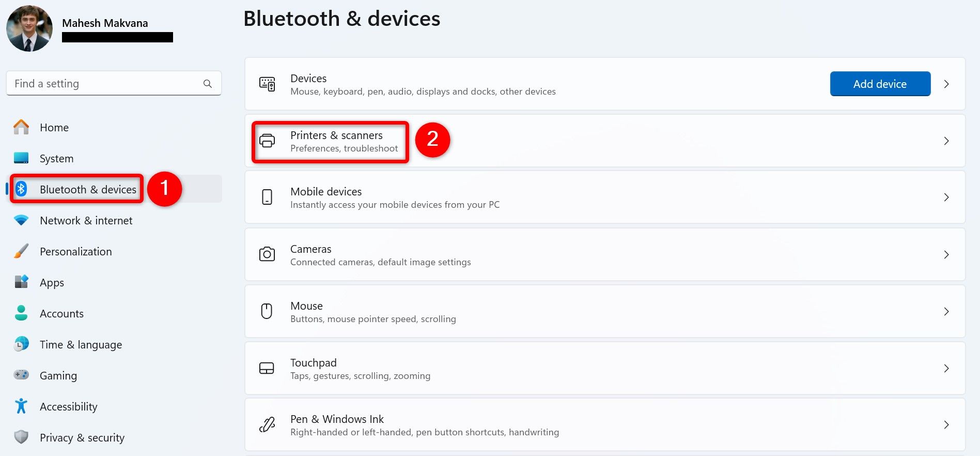
Task: Click the Cameras icon
Action: coord(267,254)
